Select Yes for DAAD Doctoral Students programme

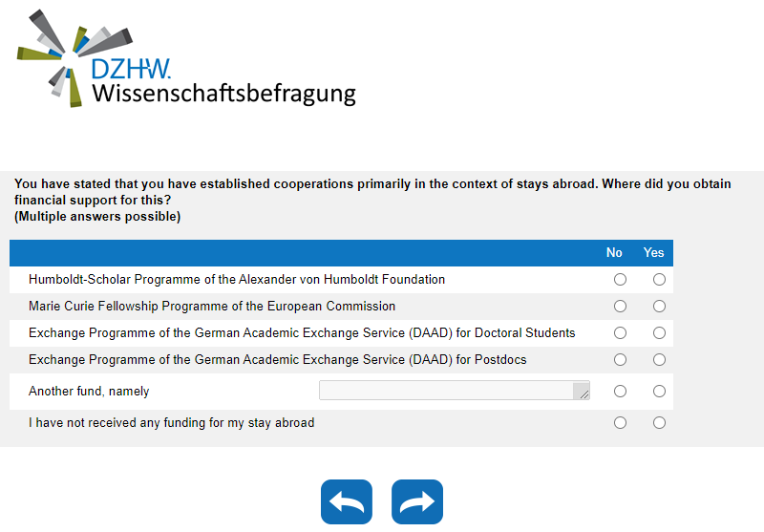[x=659, y=333]
